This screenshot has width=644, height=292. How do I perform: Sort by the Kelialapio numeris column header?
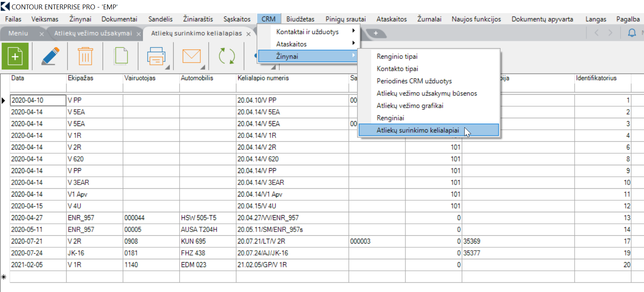(x=263, y=78)
